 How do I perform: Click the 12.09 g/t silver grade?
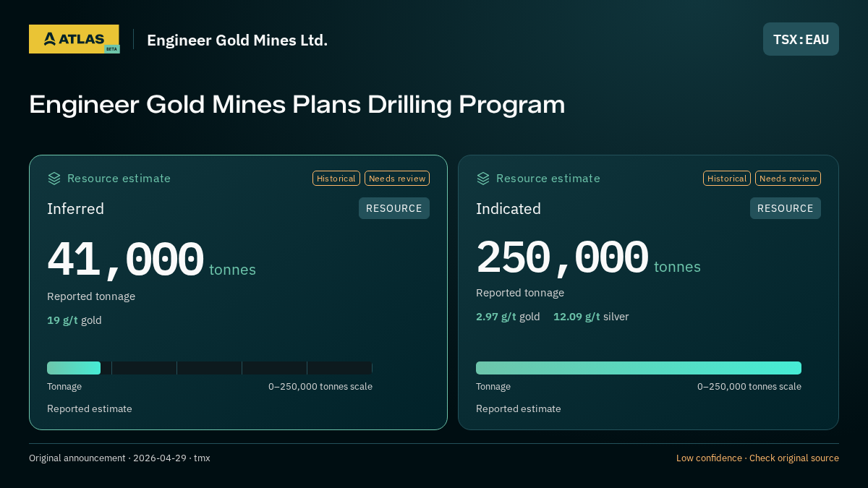pos(591,317)
